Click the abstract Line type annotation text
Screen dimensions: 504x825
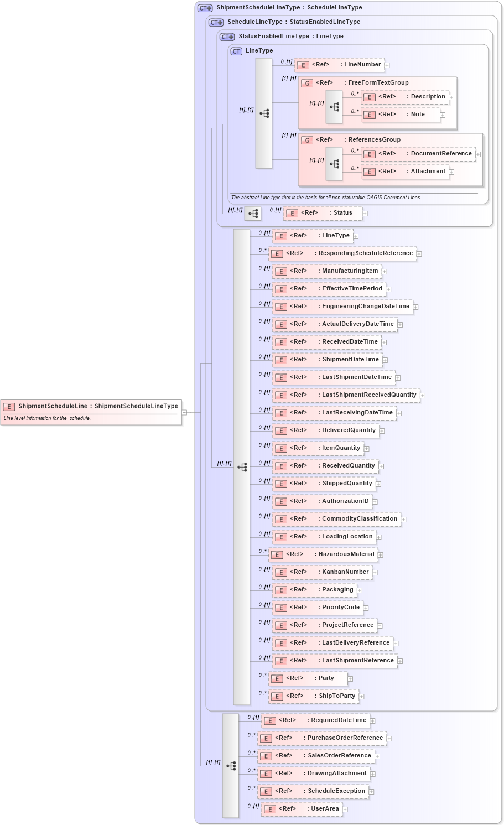point(324,196)
